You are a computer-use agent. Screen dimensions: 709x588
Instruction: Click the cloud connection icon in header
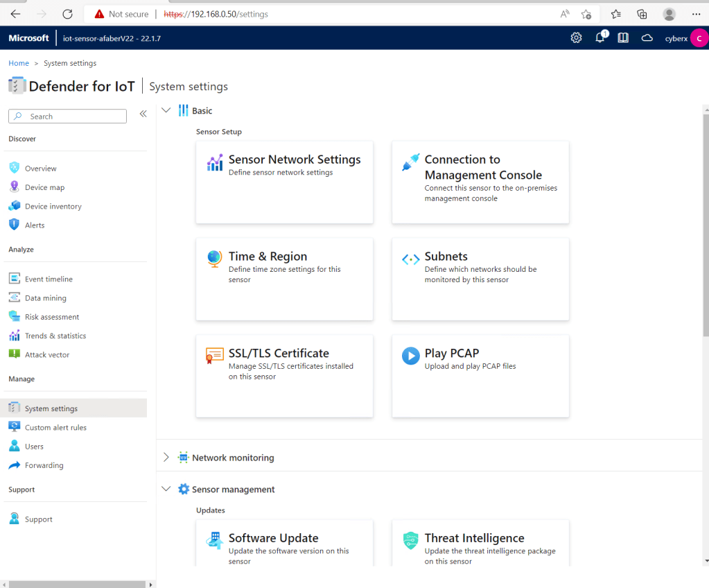click(x=647, y=38)
